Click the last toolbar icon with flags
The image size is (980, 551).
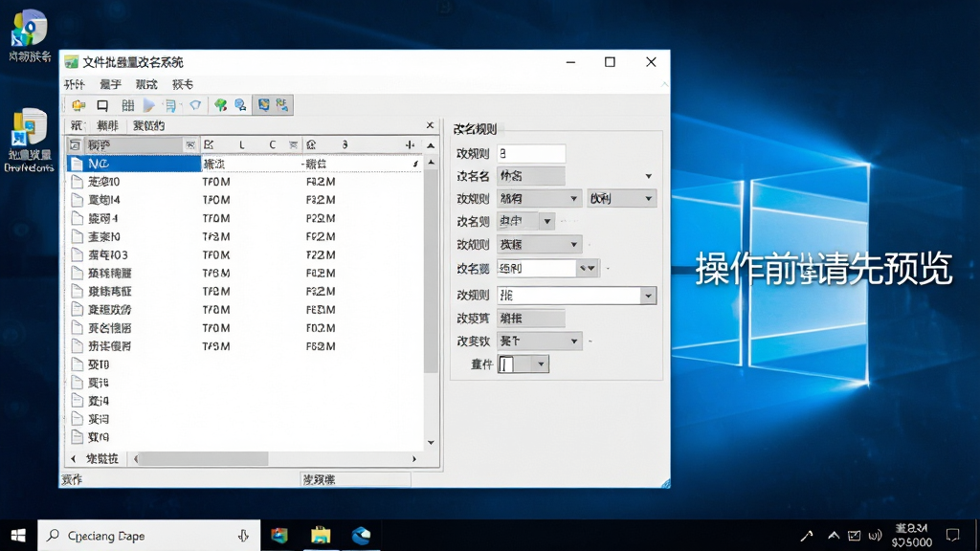282,105
